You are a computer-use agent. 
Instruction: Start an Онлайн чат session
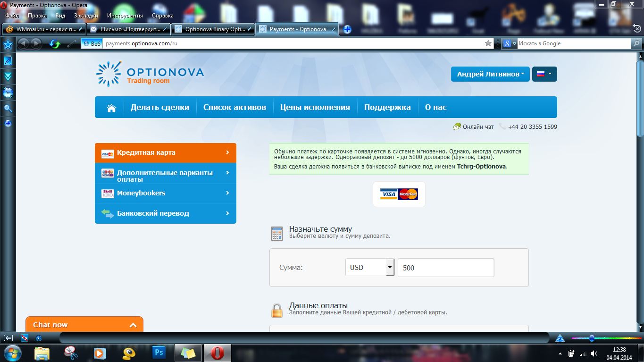(x=474, y=126)
